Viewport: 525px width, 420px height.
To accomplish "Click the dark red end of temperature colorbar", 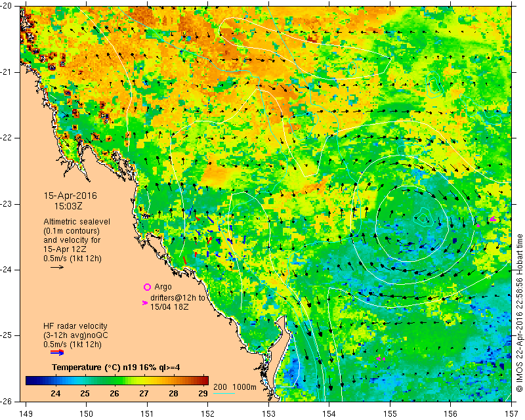I will point(205,381).
